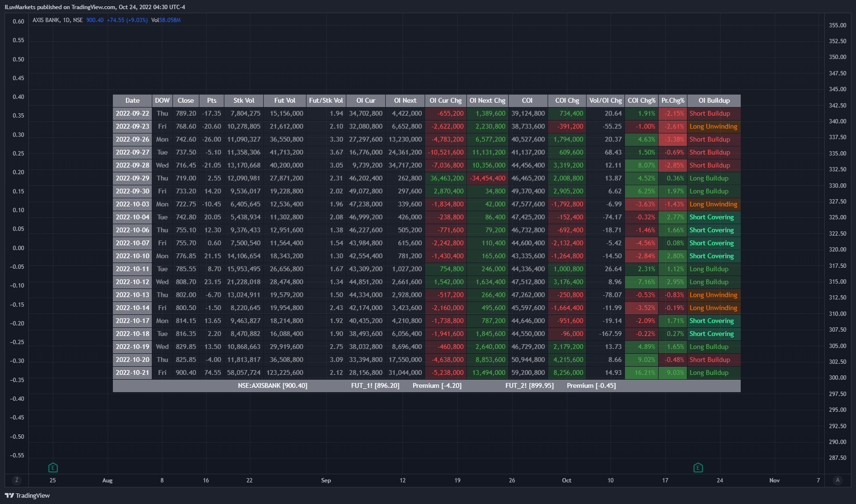The height and width of the screenshot is (504, 856).
Task: Click the 74.55 points value in last row
Action: [x=212, y=373]
